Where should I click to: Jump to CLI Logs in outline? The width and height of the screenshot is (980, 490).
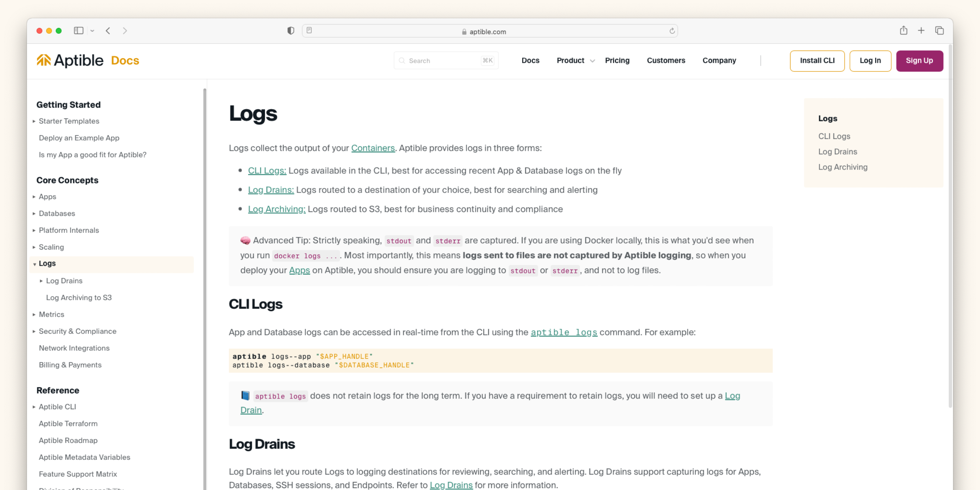834,136
